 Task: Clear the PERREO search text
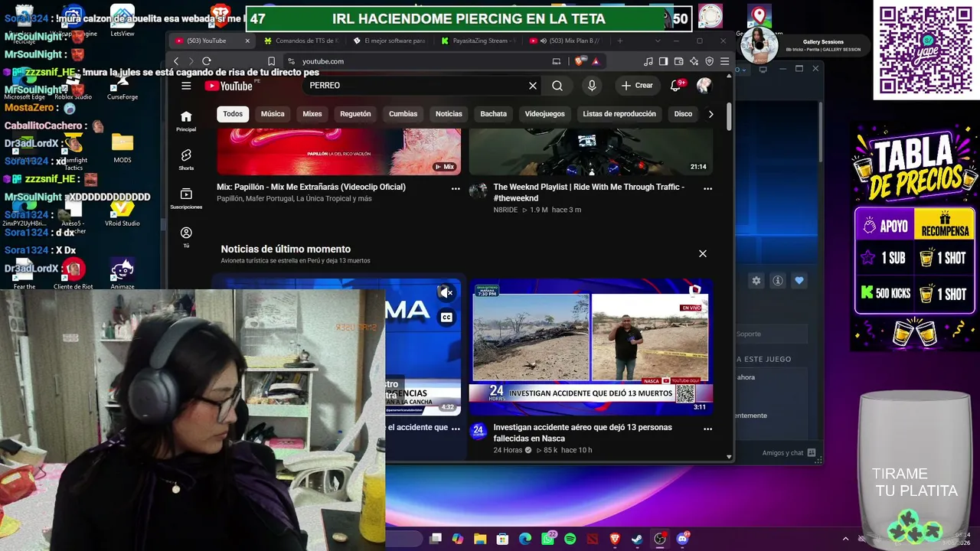533,86
